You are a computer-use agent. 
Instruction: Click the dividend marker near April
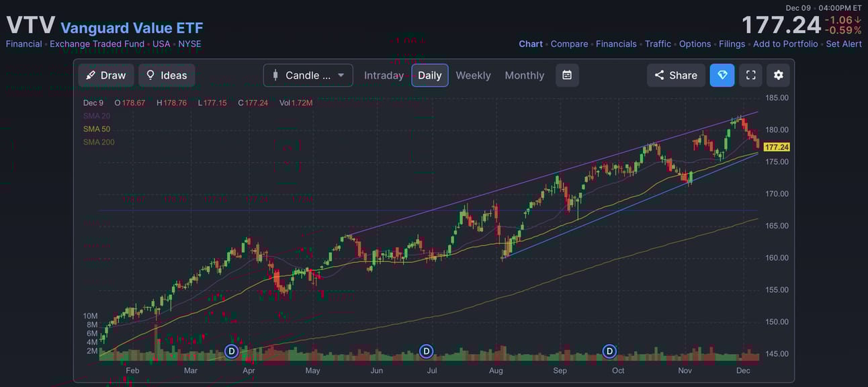click(231, 351)
